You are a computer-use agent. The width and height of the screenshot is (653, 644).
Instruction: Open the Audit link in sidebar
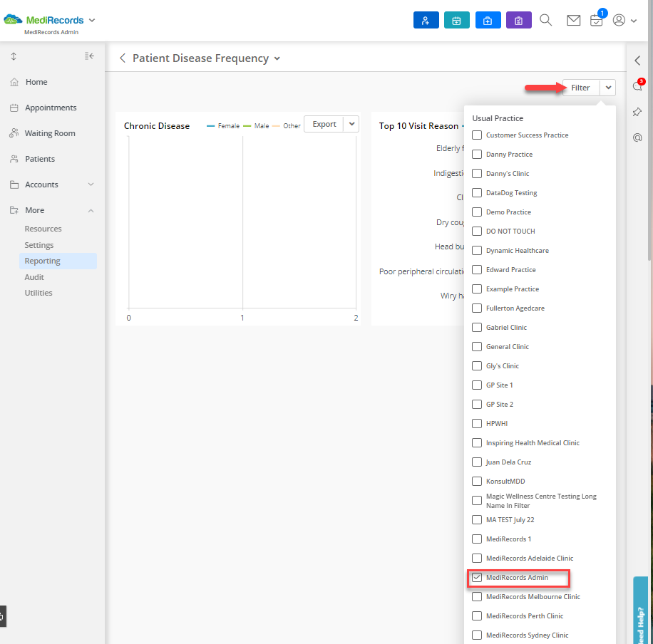click(x=34, y=277)
